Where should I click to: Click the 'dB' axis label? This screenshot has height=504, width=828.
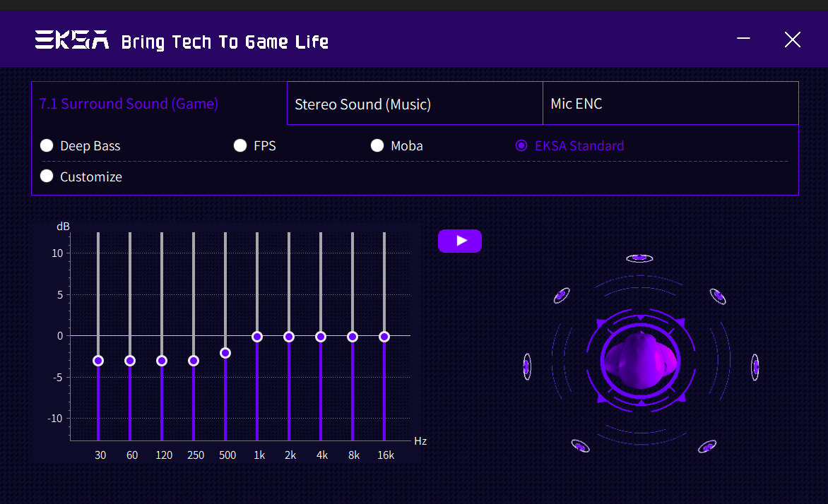coord(64,227)
